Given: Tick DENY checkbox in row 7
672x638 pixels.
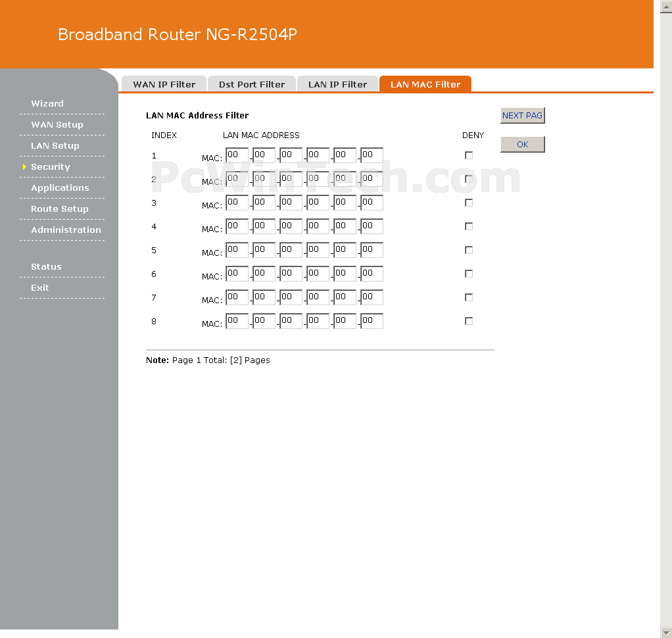Looking at the screenshot, I should 469,297.
